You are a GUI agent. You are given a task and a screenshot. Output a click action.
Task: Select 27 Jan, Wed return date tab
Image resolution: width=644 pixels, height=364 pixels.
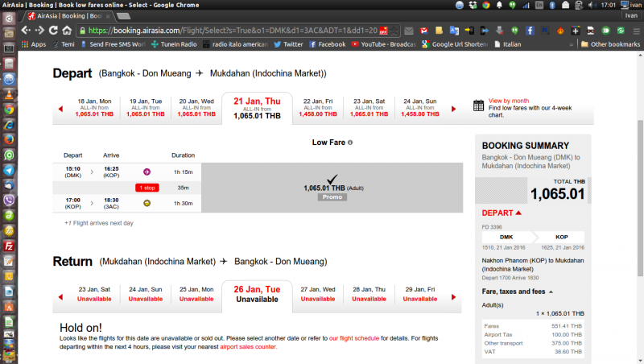pyautogui.click(x=318, y=294)
